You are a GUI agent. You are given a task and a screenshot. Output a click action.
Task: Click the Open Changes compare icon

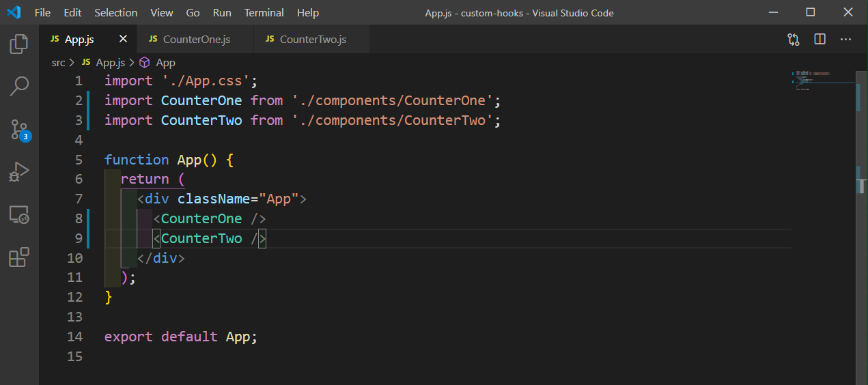(x=794, y=40)
